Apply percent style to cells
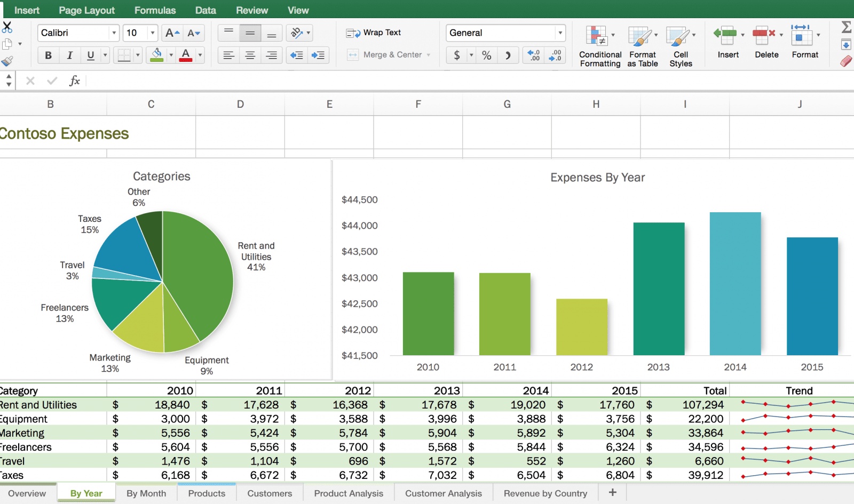The image size is (854, 504). [486, 55]
